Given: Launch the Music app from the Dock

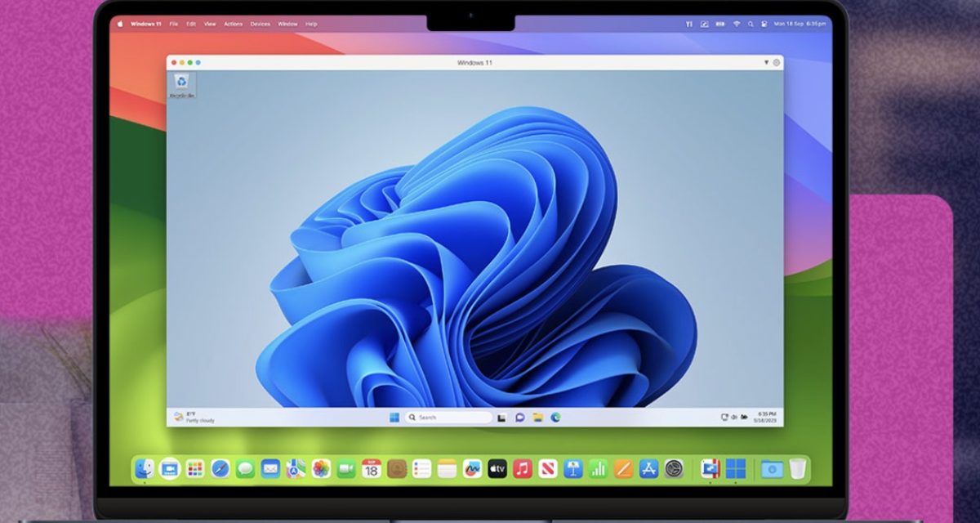Looking at the screenshot, I should [x=523, y=469].
